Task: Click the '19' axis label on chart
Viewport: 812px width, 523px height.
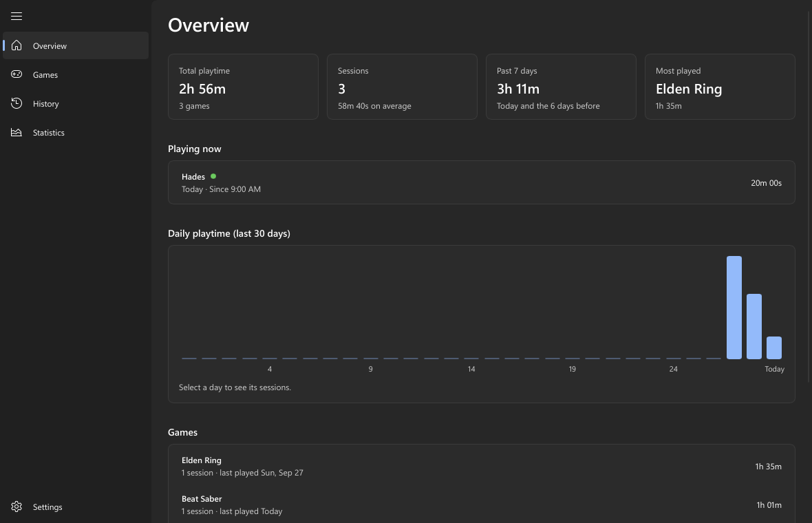Action: click(573, 369)
